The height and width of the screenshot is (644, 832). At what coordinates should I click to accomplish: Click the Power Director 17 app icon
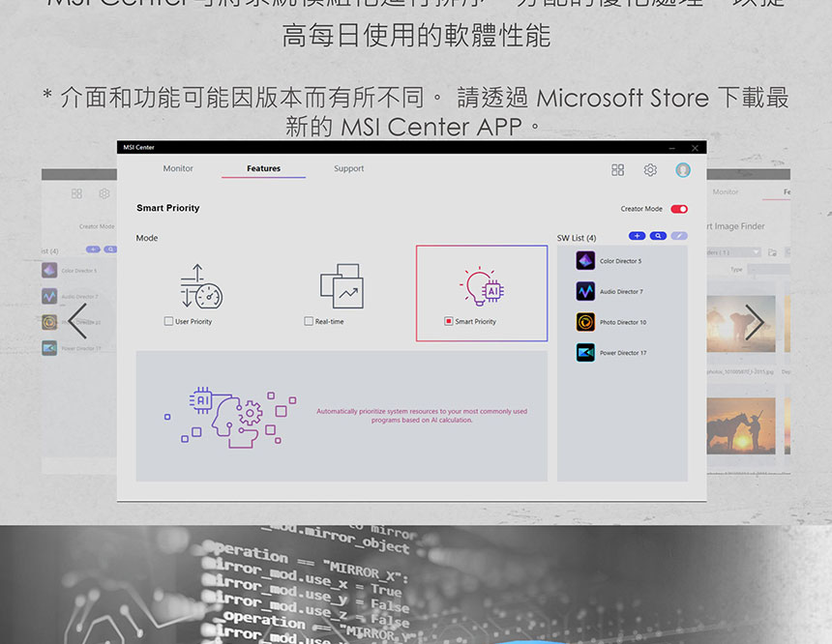pyautogui.click(x=585, y=353)
